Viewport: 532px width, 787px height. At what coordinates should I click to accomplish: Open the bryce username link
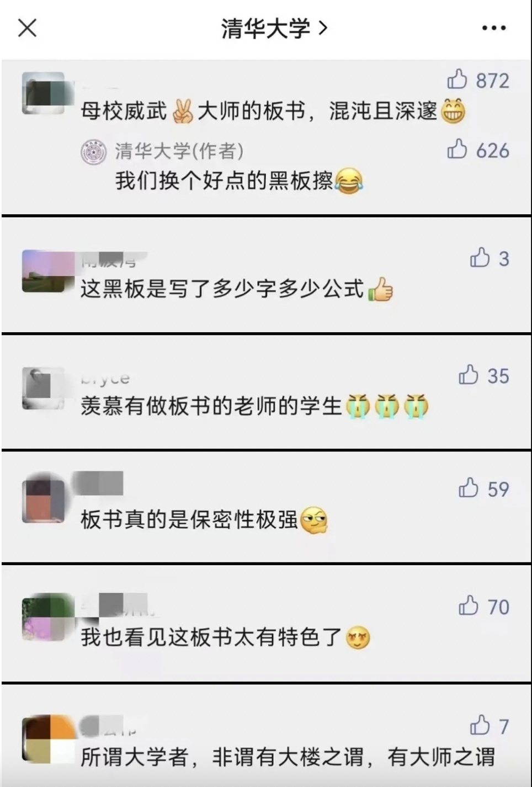point(105,379)
